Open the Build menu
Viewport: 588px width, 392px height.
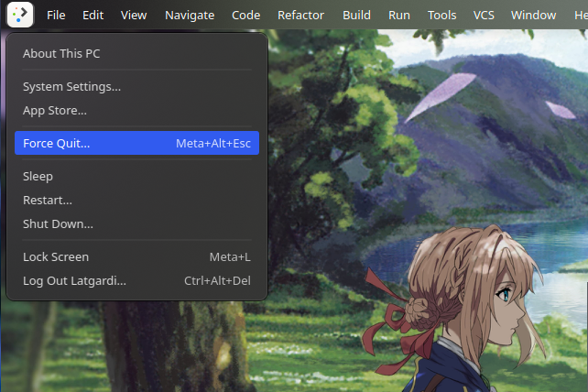(x=356, y=16)
